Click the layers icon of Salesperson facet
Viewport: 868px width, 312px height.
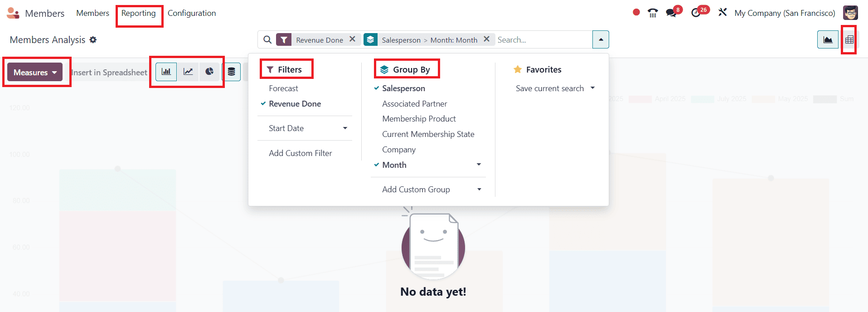pyautogui.click(x=370, y=40)
